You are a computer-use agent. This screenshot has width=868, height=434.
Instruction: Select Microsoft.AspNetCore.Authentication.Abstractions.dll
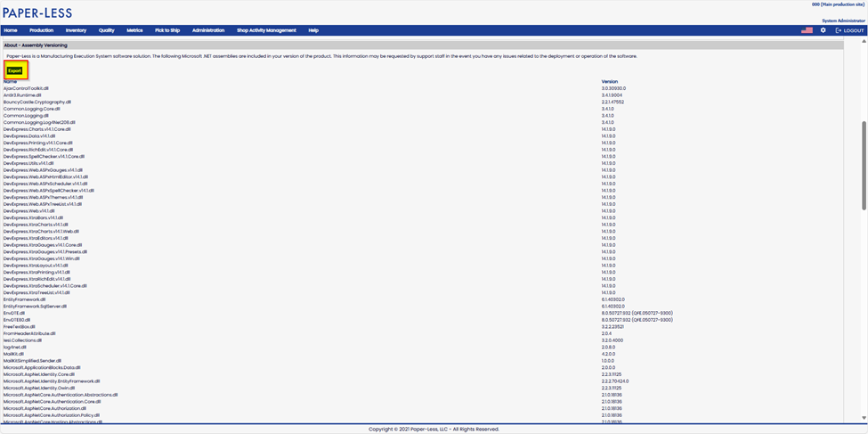(61, 395)
